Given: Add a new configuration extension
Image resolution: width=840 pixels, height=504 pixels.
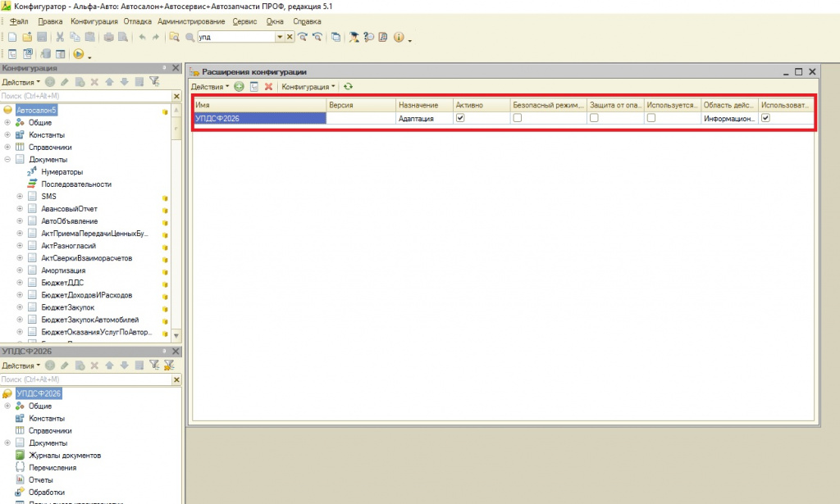Looking at the screenshot, I should (239, 87).
